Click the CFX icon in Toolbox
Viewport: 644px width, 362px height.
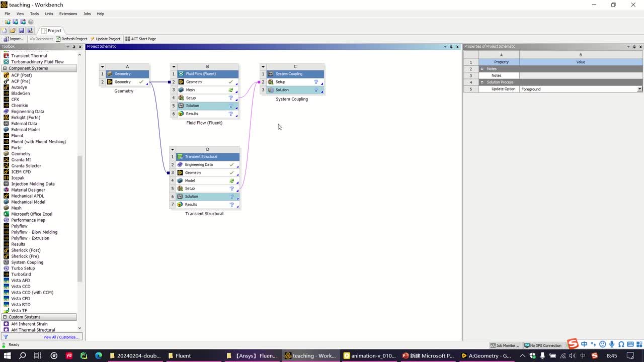click(6, 100)
